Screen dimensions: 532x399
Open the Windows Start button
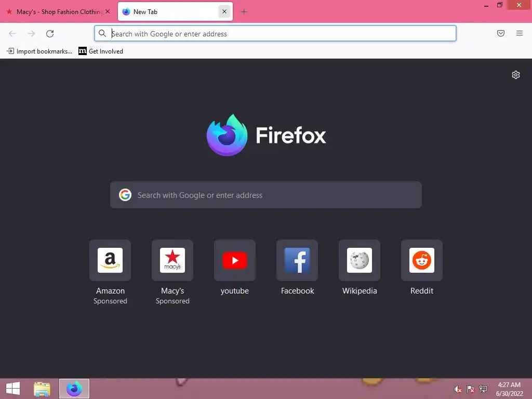13,389
